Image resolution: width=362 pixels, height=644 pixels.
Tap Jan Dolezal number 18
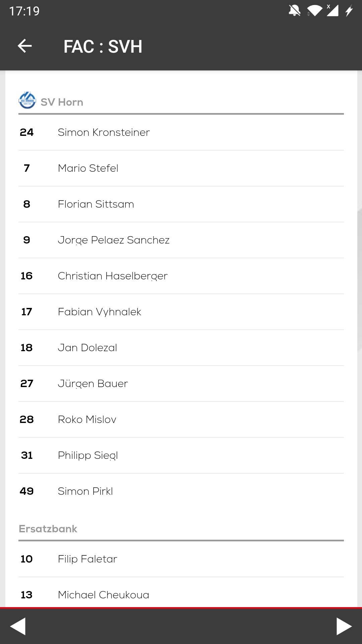[x=181, y=348]
